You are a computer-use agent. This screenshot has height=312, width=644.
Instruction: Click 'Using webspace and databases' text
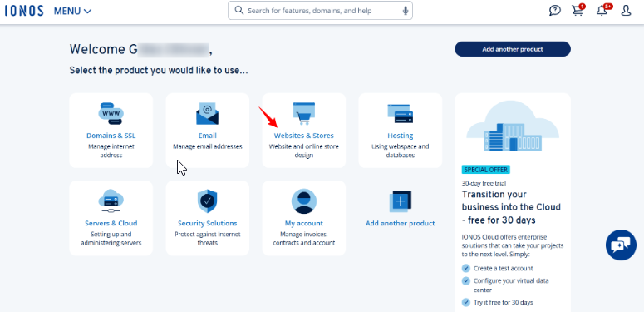(x=401, y=151)
